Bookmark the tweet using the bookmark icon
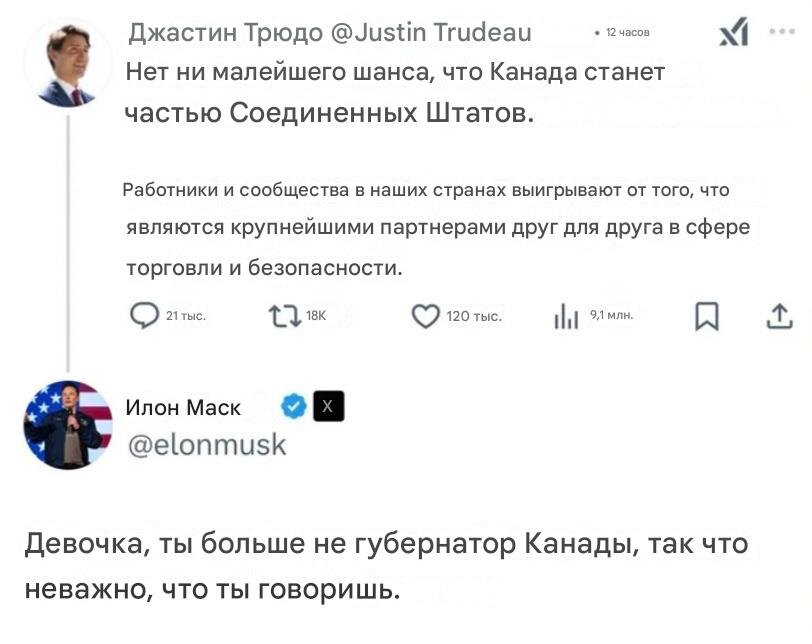 pyautogui.click(x=707, y=315)
